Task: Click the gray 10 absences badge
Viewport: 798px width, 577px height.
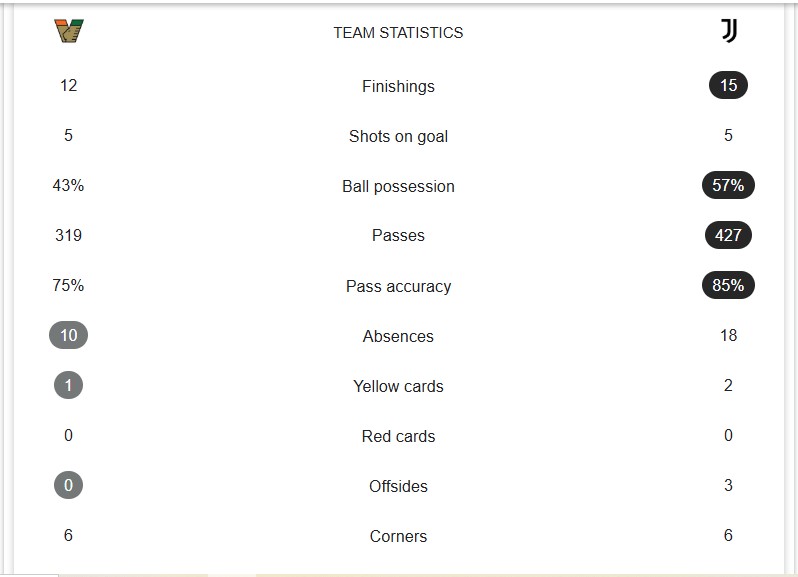Action: pyautogui.click(x=69, y=335)
